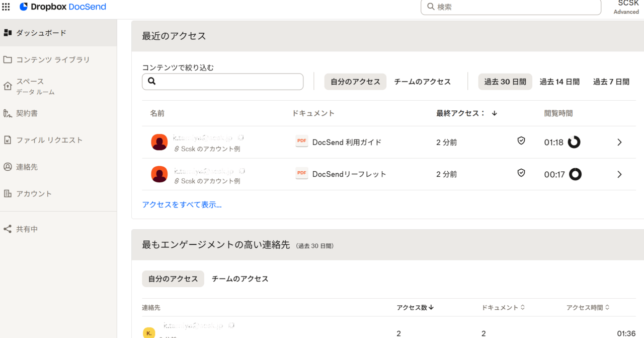Open コンテンツ ライブラリ in the sidebar
Screen dimensions: 644x338
[x=53, y=59]
